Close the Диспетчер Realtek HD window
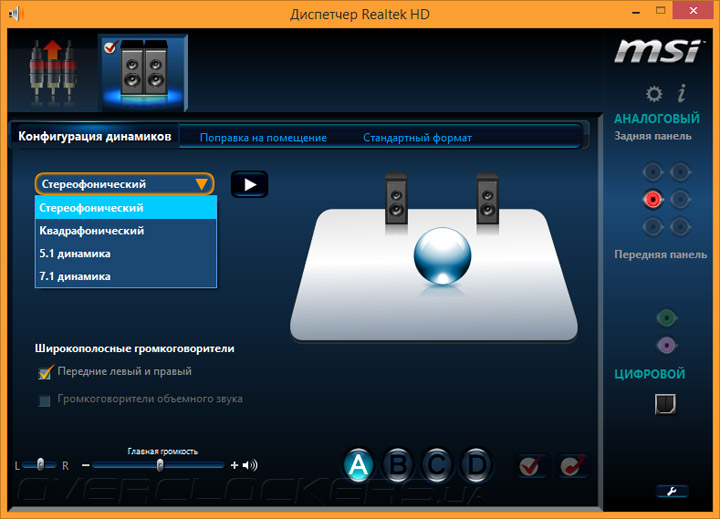This screenshot has width=720, height=519. pos(693,11)
